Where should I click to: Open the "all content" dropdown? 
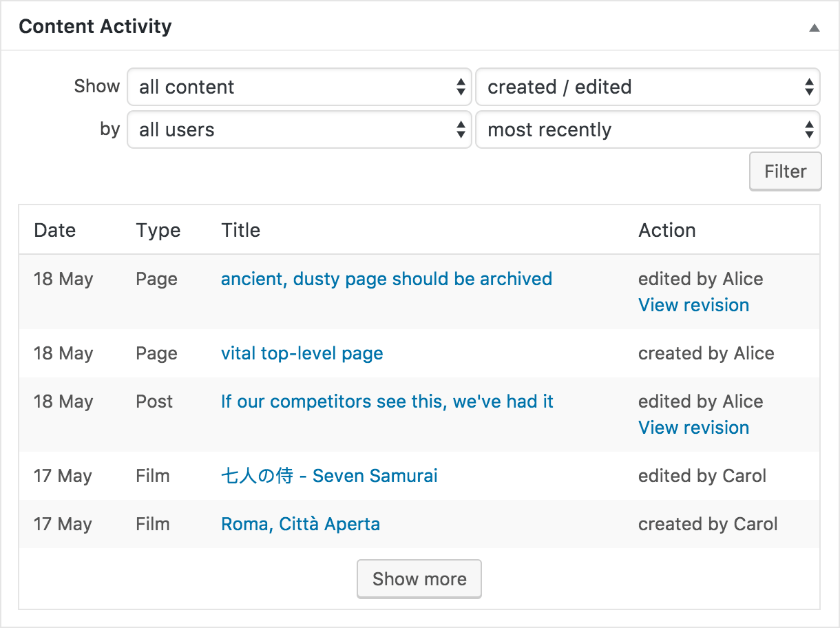tap(299, 87)
